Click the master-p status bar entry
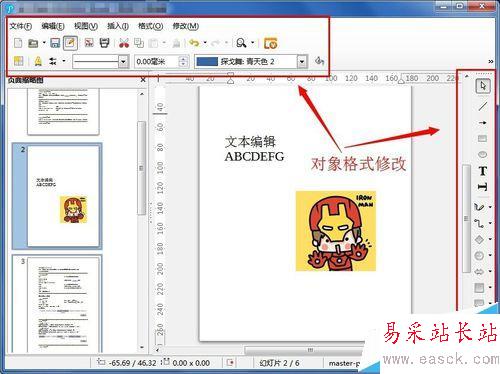 coord(345,363)
